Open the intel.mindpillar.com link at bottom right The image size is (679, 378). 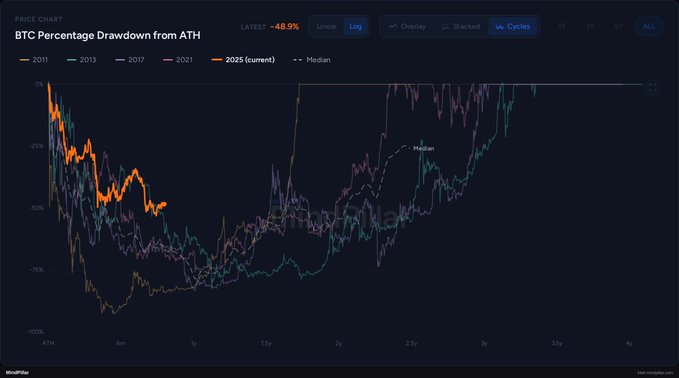pyautogui.click(x=655, y=373)
